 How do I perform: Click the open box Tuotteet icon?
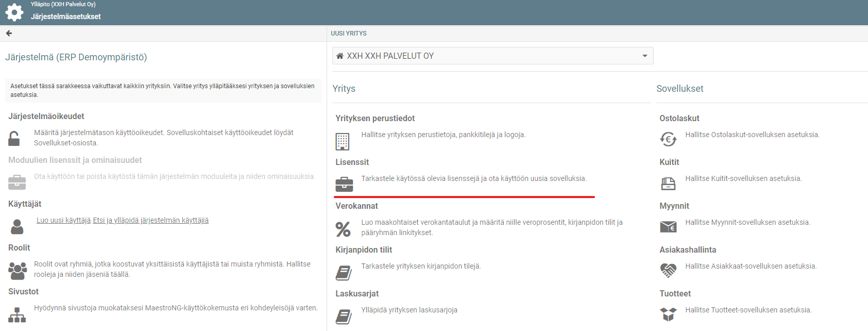pos(668,314)
